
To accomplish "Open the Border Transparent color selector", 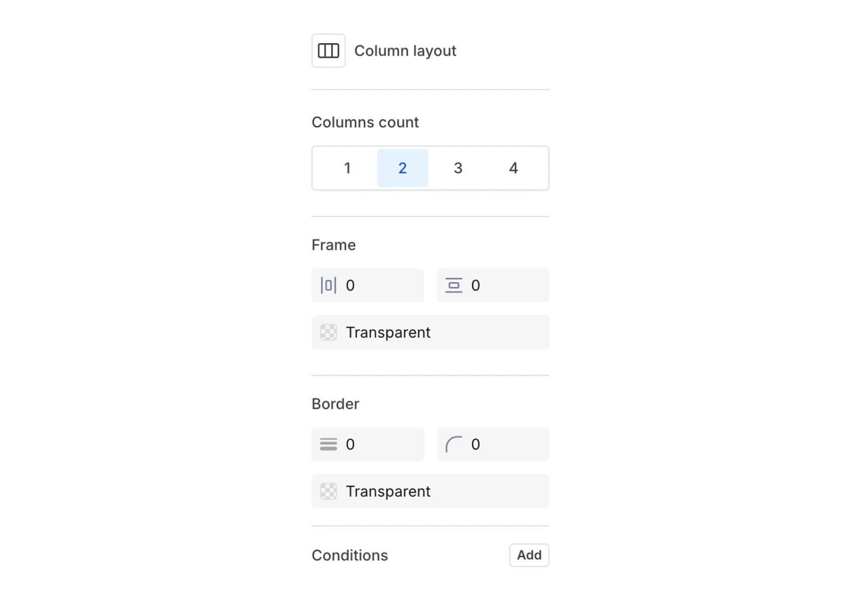I will (x=430, y=491).
